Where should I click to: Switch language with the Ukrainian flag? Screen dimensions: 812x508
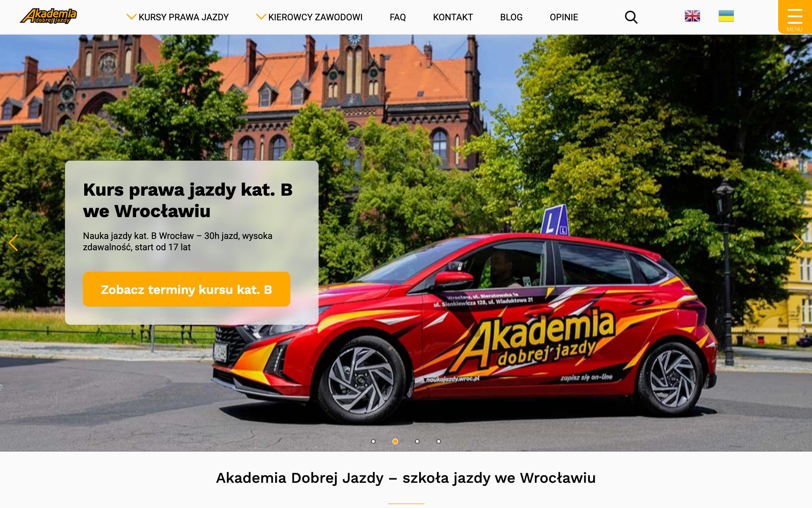(x=726, y=16)
